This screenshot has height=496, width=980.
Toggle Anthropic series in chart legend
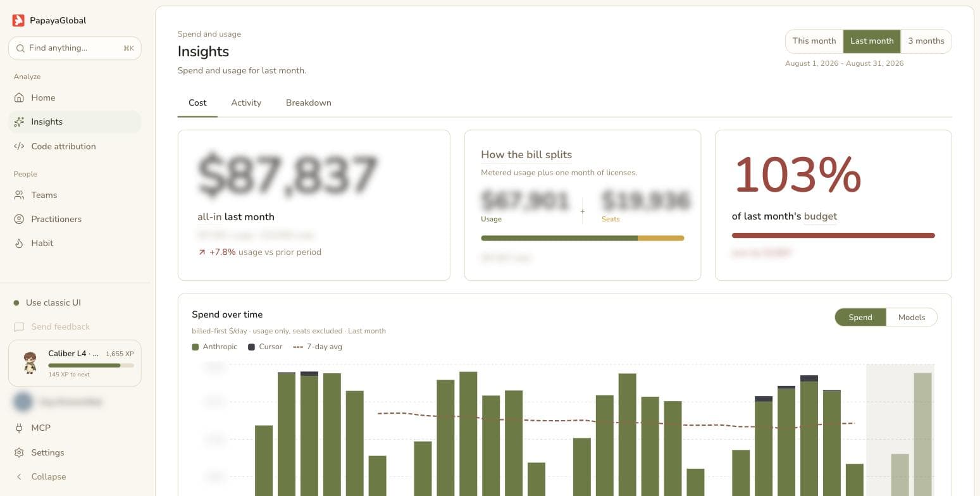(x=214, y=347)
